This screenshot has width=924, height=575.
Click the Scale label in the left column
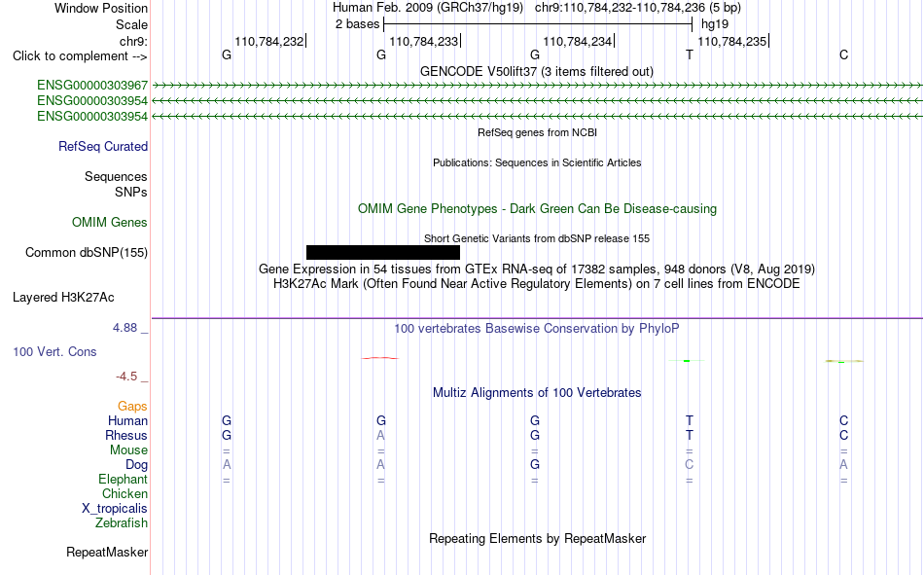(x=131, y=24)
